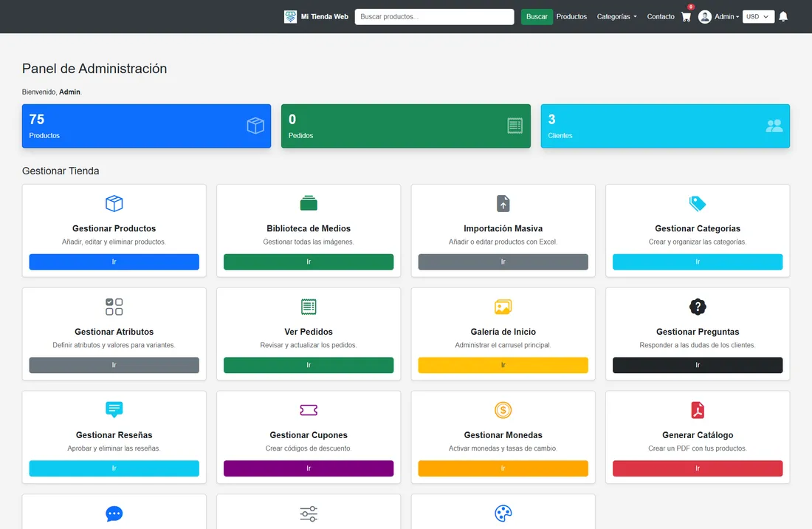Click the 3 Clientes count
Image resolution: width=812 pixels, height=529 pixels.
pyautogui.click(x=551, y=119)
